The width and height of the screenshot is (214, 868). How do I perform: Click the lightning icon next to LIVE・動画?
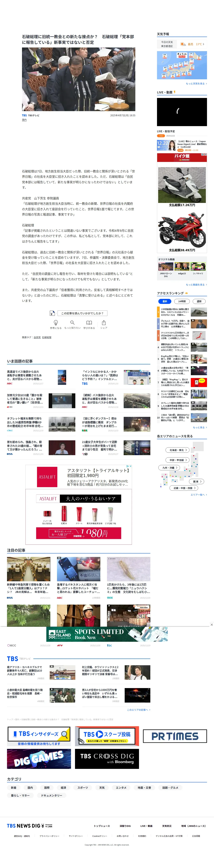(x=174, y=92)
